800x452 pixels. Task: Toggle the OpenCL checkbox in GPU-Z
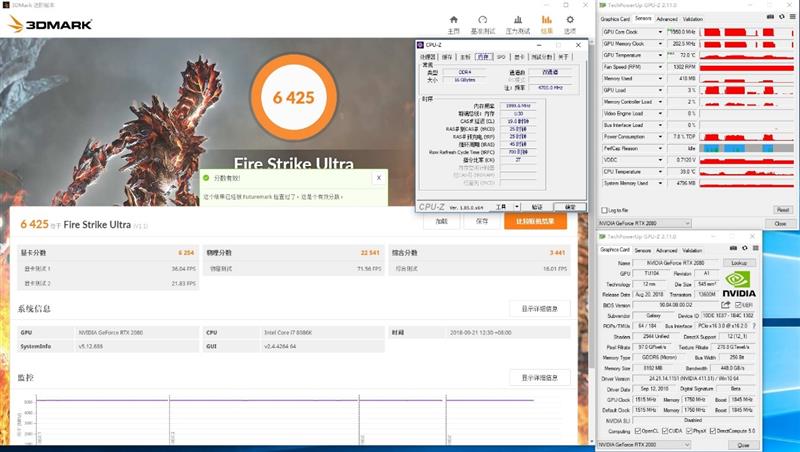[638, 431]
